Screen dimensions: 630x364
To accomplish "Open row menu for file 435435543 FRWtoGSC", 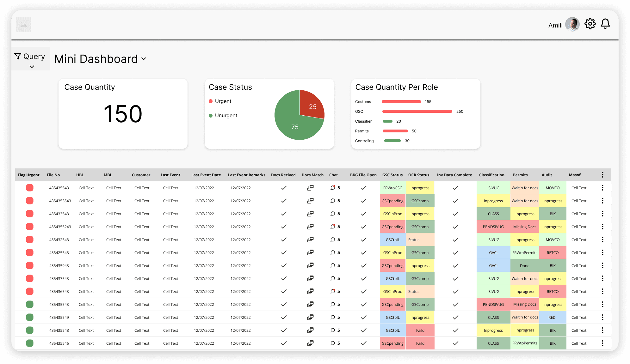I will click(602, 188).
